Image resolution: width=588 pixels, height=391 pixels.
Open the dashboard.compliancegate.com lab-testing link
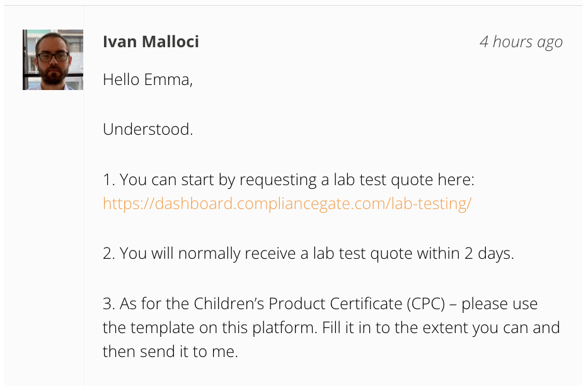point(287,204)
